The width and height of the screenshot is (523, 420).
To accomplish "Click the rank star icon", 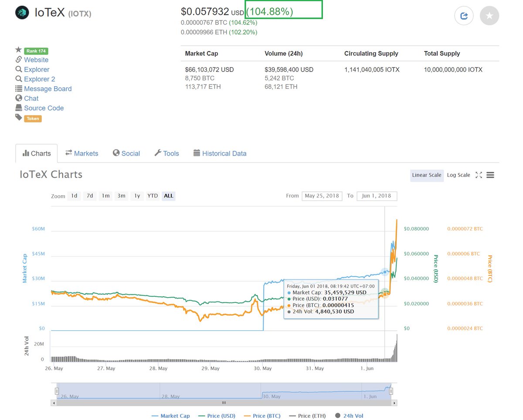I will pyautogui.click(x=19, y=50).
